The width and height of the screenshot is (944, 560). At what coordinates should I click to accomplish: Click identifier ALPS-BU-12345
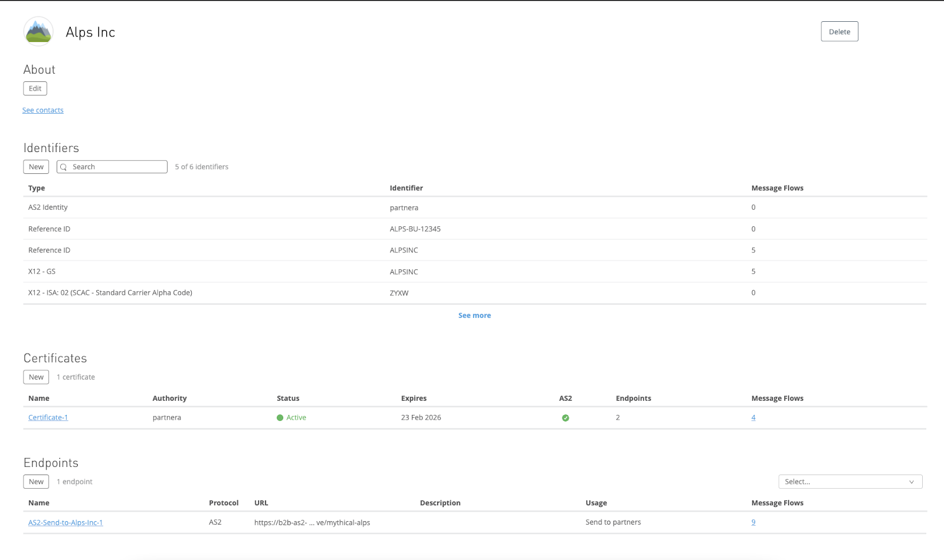(415, 229)
